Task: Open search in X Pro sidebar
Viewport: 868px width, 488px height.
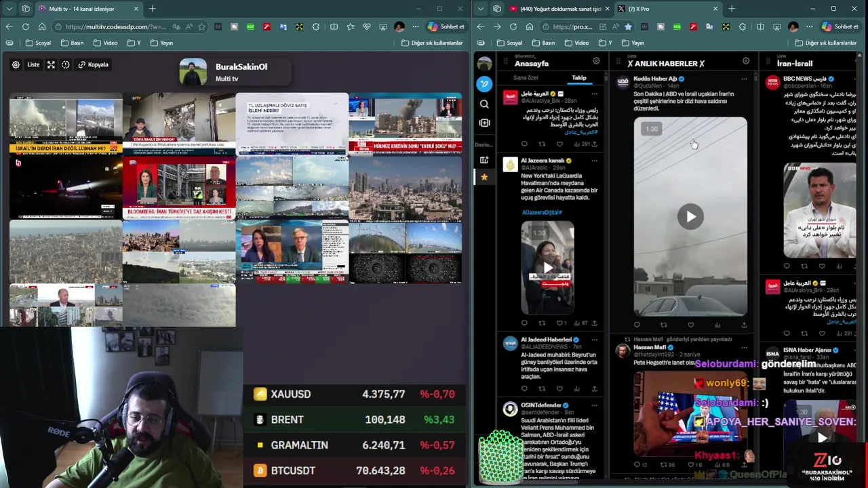Action: point(484,104)
